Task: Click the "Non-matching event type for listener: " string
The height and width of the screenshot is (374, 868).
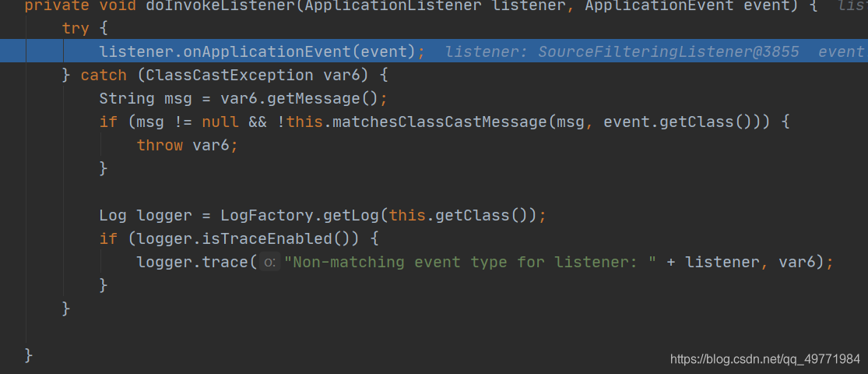Action: point(470,262)
